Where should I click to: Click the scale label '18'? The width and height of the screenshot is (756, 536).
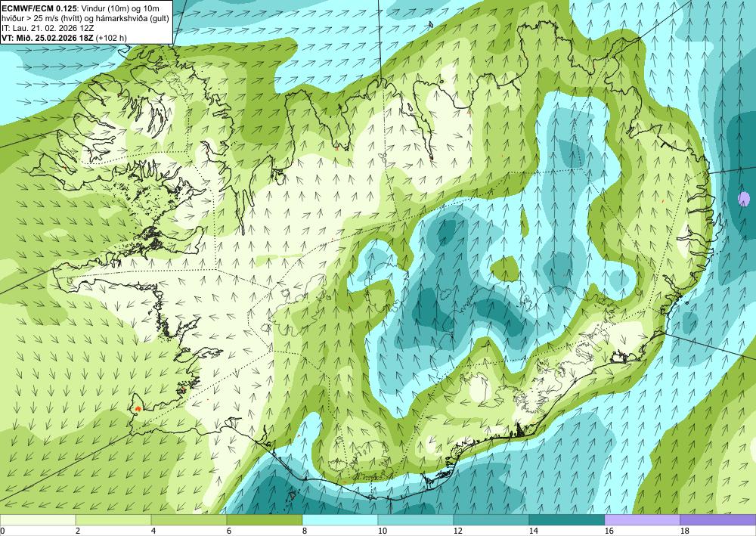click(x=685, y=531)
